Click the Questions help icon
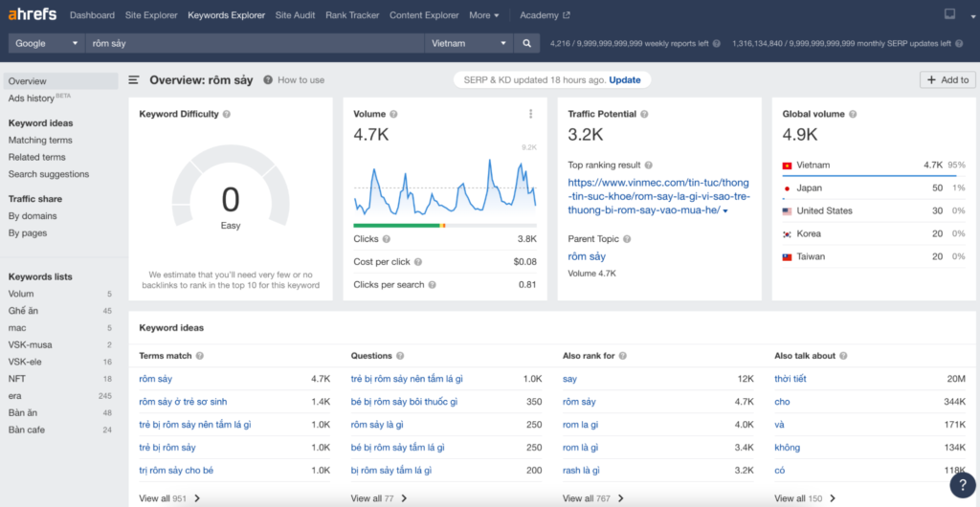This screenshot has height=507, width=980. pos(400,356)
